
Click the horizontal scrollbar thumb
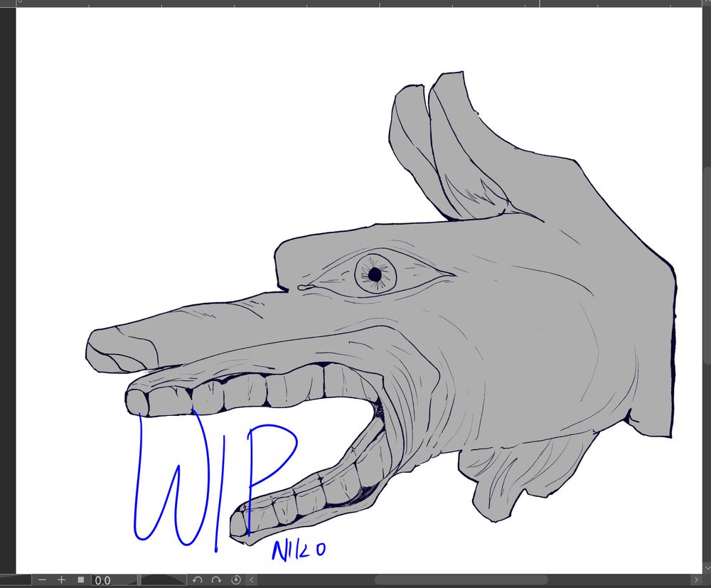pos(461,580)
